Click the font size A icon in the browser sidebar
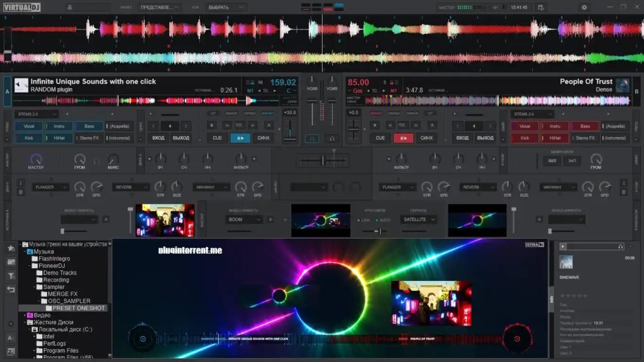Screen dimensions: 644x362 (11, 337)
